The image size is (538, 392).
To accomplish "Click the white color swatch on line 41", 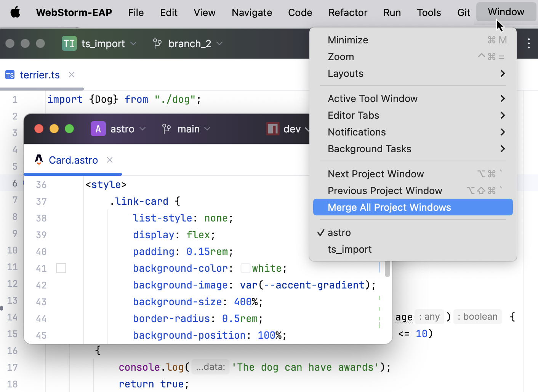I will [245, 268].
